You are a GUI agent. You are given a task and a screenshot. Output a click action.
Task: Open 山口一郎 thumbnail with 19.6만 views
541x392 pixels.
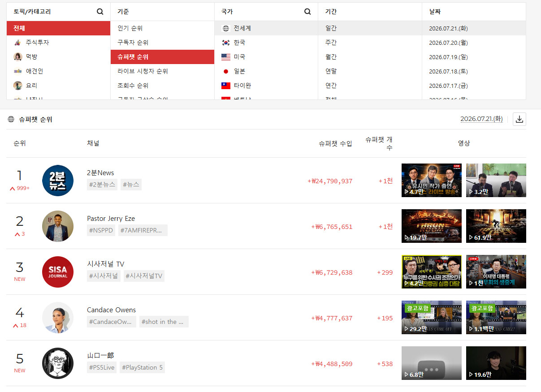click(496, 363)
